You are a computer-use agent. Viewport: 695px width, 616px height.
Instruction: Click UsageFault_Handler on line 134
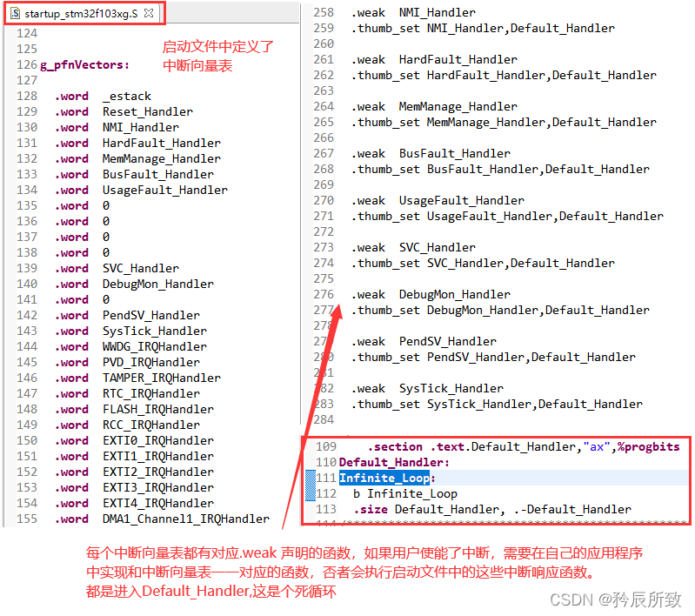point(165,191)
